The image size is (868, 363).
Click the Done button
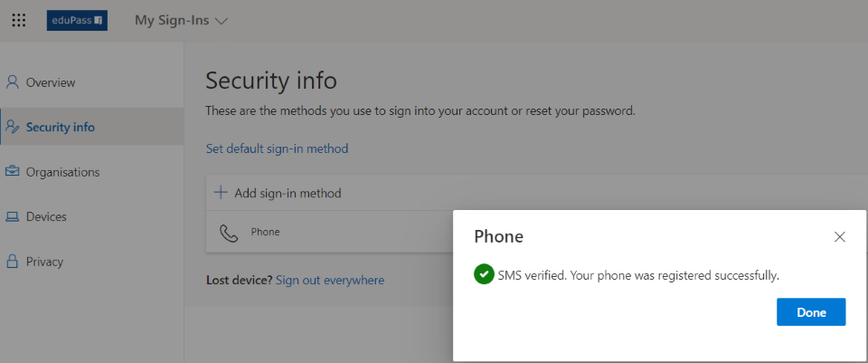pyautogui.click(x=811, y=312)
